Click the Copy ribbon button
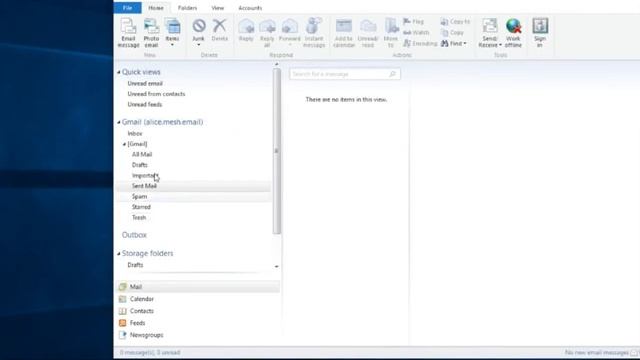The height and width of the screenshot is (360, 640). (x=452, y=32)
